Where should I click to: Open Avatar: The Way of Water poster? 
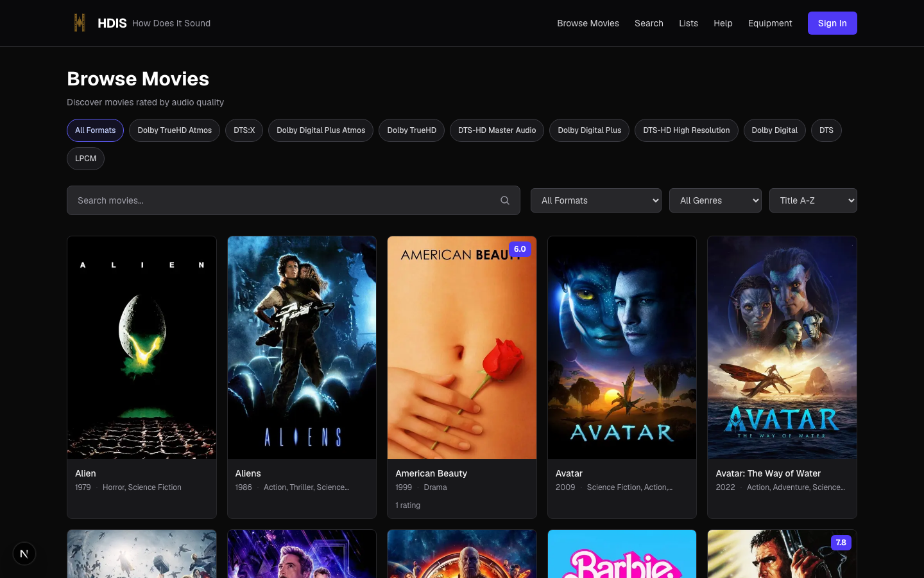click(x=782, y=347)
